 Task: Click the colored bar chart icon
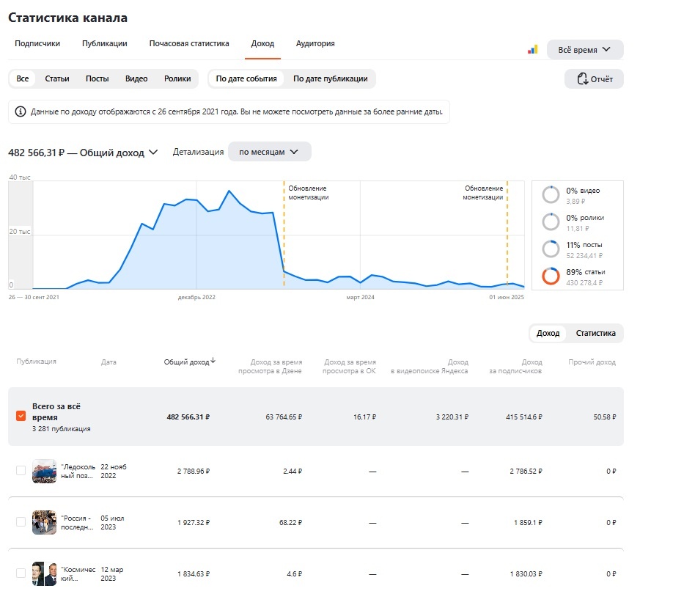pos(532,50)
